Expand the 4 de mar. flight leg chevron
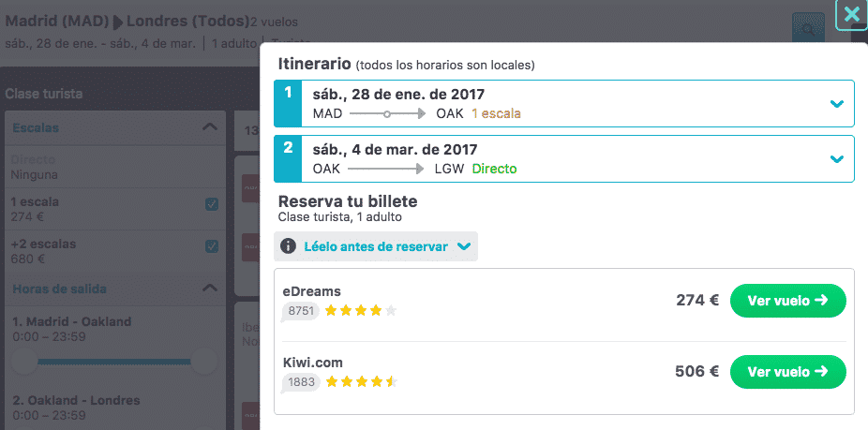Screen dimensions: 868x430 pyautogui.click(x=837, y=159)
